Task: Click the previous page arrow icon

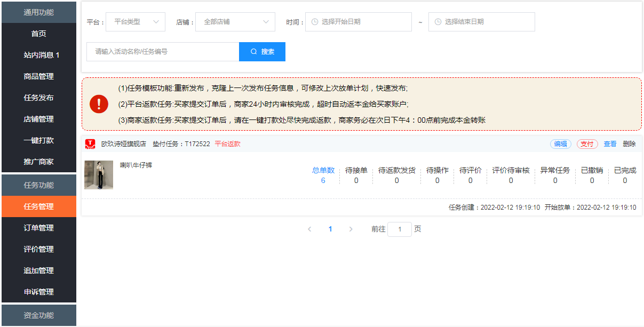Action: 309,229
